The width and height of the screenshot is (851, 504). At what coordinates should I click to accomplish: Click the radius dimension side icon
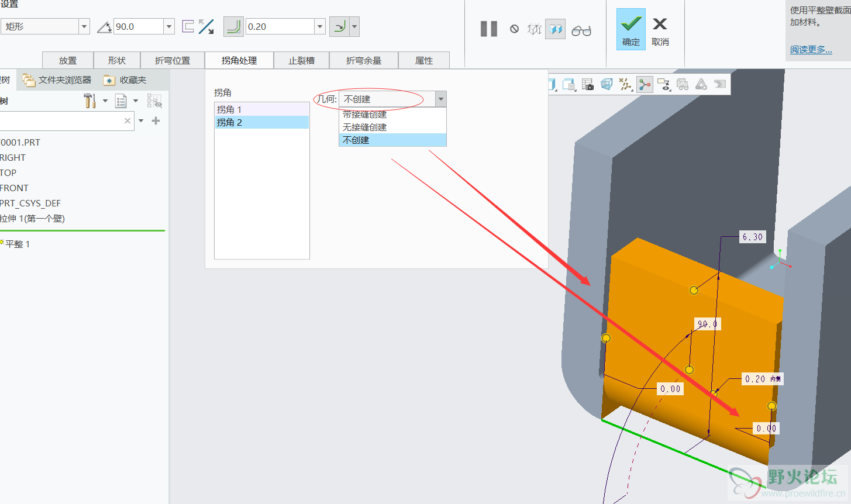[339, 26]
